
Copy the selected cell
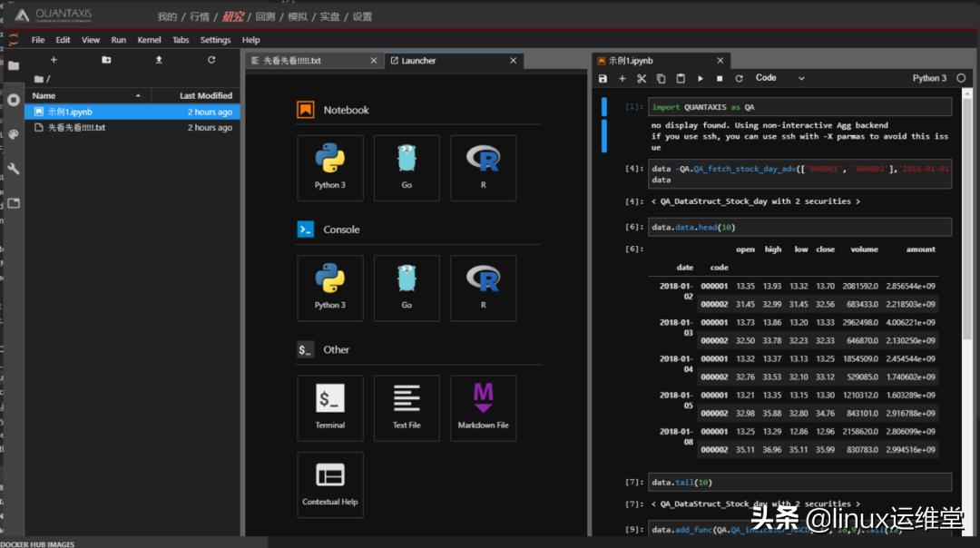click(661, 78)
